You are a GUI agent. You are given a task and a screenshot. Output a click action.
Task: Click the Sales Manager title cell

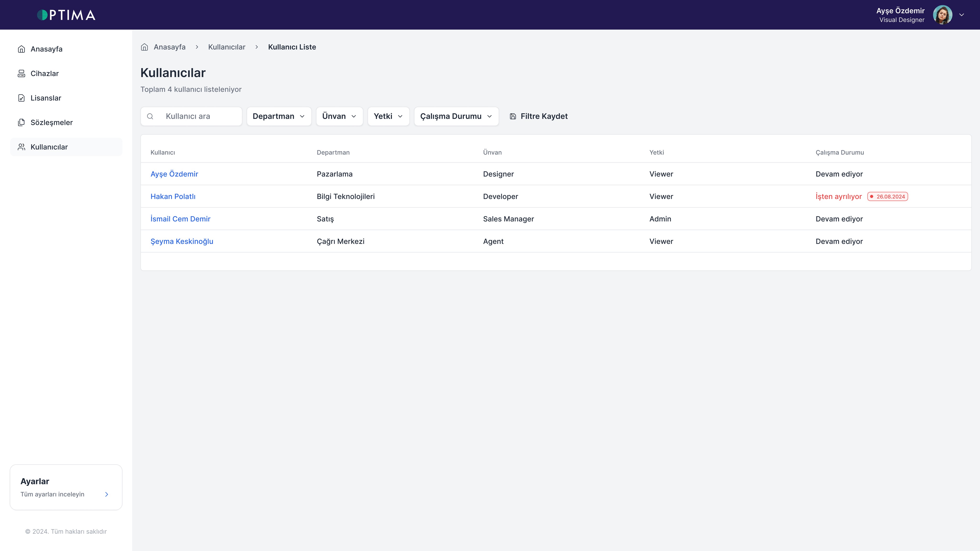click(x=509, y=219)
